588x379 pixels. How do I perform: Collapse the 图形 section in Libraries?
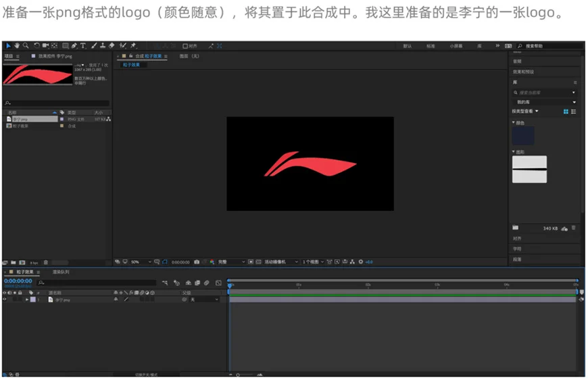coord(514,152)
